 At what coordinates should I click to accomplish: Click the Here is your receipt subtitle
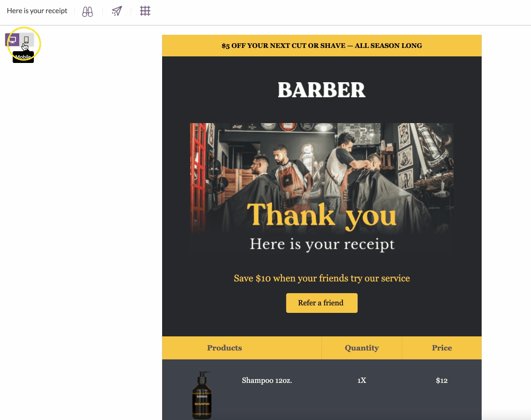pyautogui.click(x=322, y=244)
